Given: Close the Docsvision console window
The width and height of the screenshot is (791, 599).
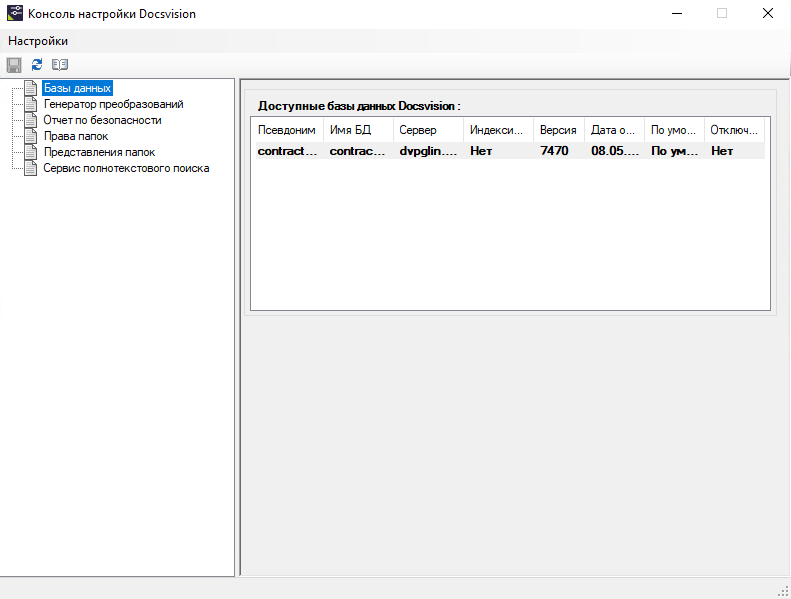Looking at the screenshot, I should pyautogui.click(x=768, y=13).
